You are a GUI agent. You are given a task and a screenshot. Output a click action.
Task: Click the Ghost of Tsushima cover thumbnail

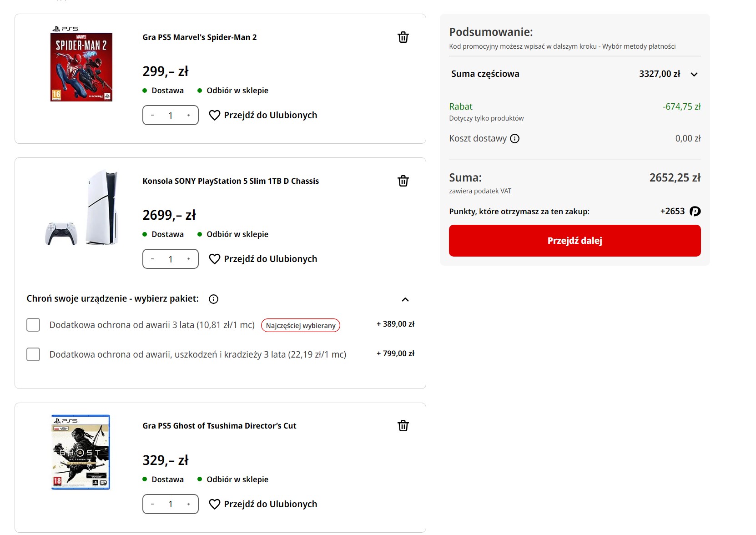[81, 452]
